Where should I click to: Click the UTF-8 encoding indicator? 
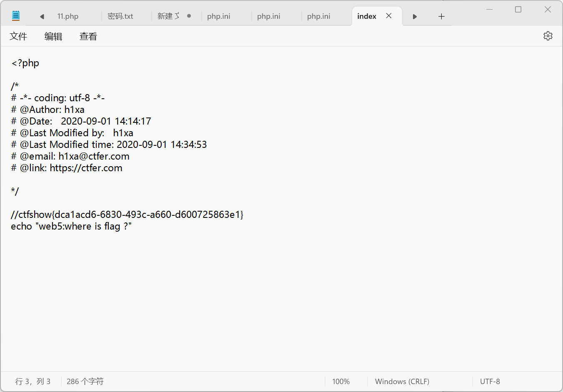(490, 381)
